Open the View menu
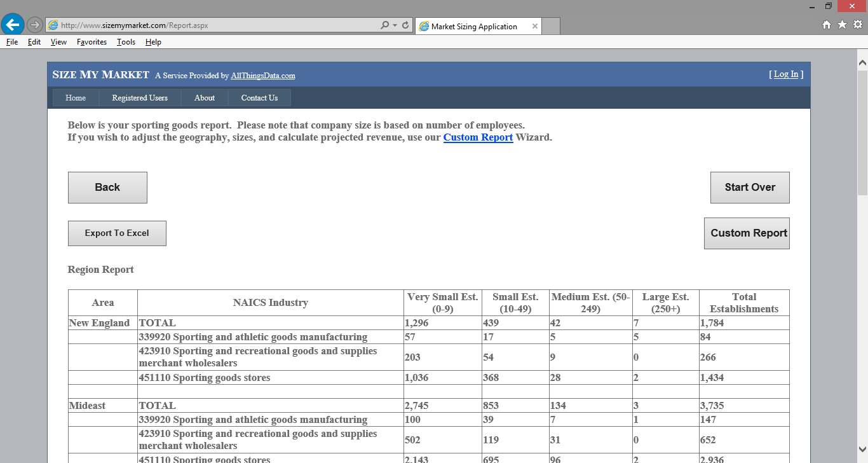868x463 pixels. pos(58,42)
